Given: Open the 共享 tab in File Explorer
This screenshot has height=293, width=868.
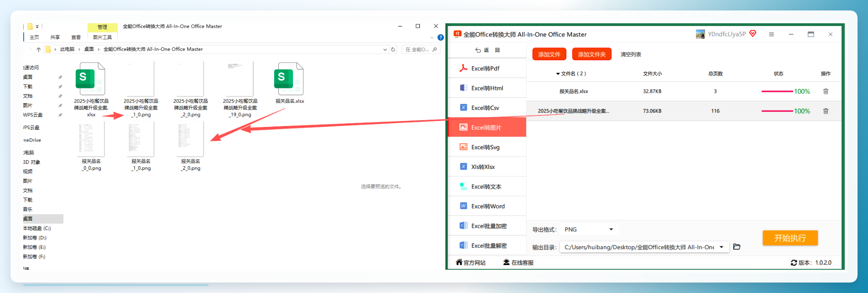Looking at the screenshot, I should [55, 37].
